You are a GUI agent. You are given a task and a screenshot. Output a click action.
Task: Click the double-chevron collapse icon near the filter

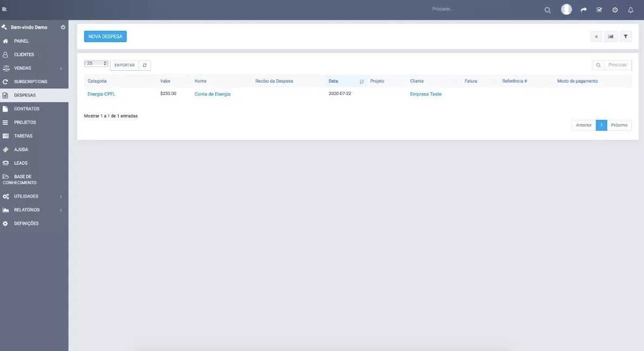point(596,36)
